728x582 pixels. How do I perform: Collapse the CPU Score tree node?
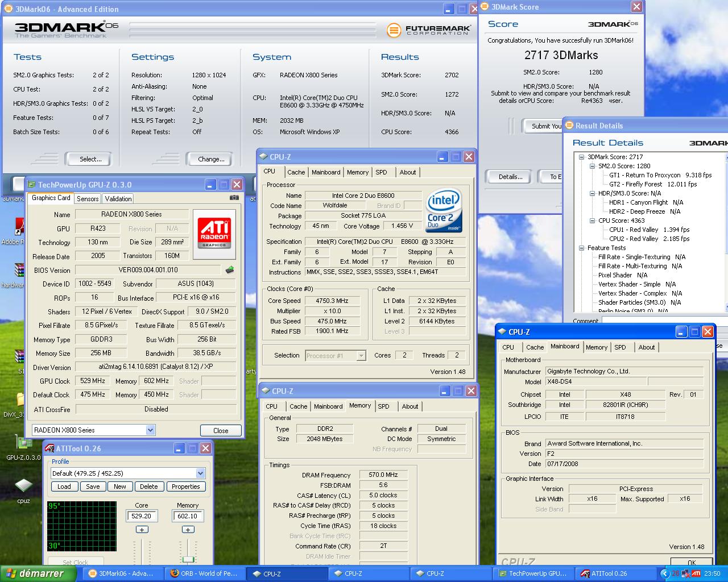(x=592, y=221)
